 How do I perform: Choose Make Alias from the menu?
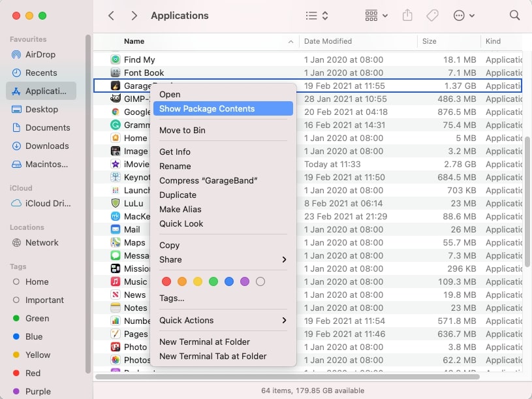tap(223, 210)
